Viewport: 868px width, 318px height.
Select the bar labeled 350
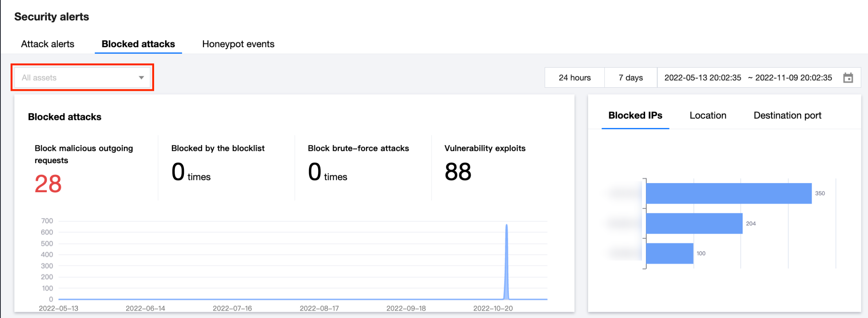click(x=729, y=193)
